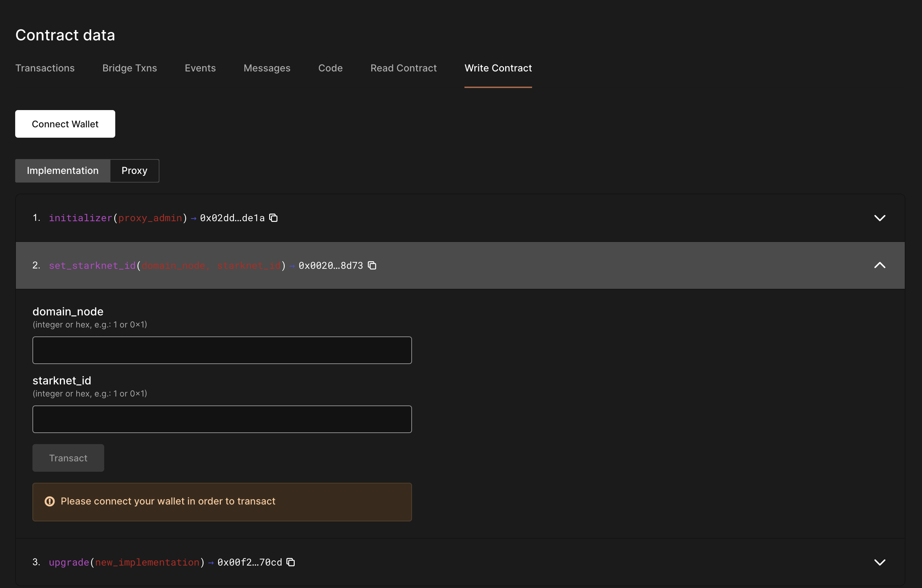Copy the set_starknet_id selector 0x0020...8d73
The height and width of the screenshot is (588, 922).
click(x=372, y=265)
